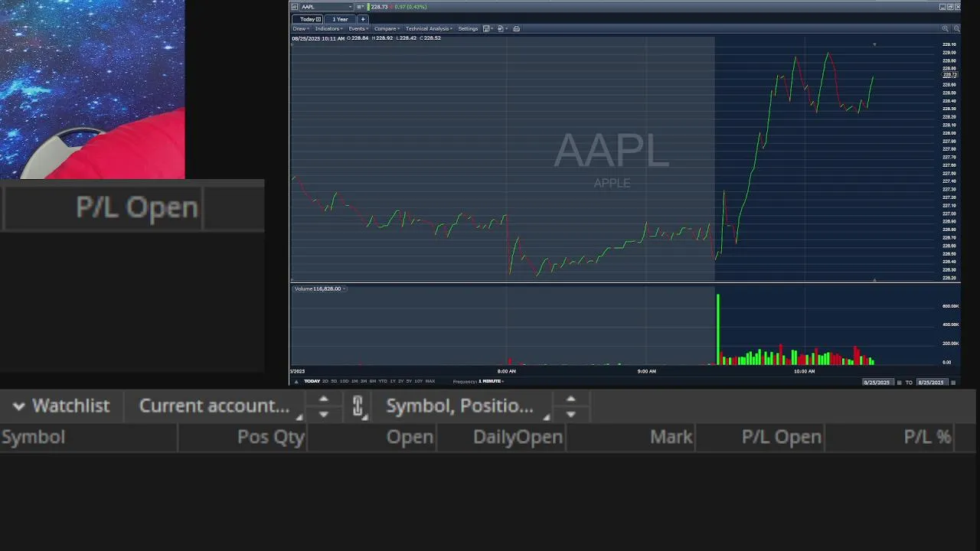Click the save chart disk icon
Screen dimensions: 980x551
click(487, 29)
